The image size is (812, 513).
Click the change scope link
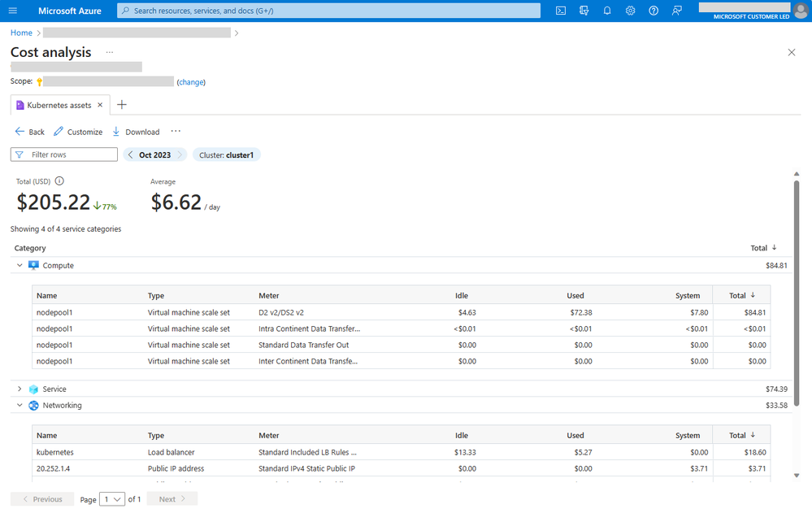coord(191,82)
